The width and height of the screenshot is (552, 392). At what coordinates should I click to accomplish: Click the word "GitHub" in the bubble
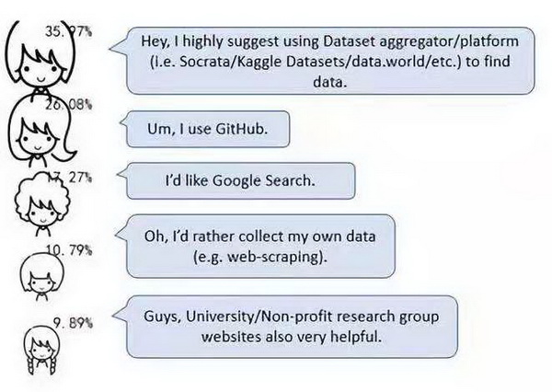[241, 129]
